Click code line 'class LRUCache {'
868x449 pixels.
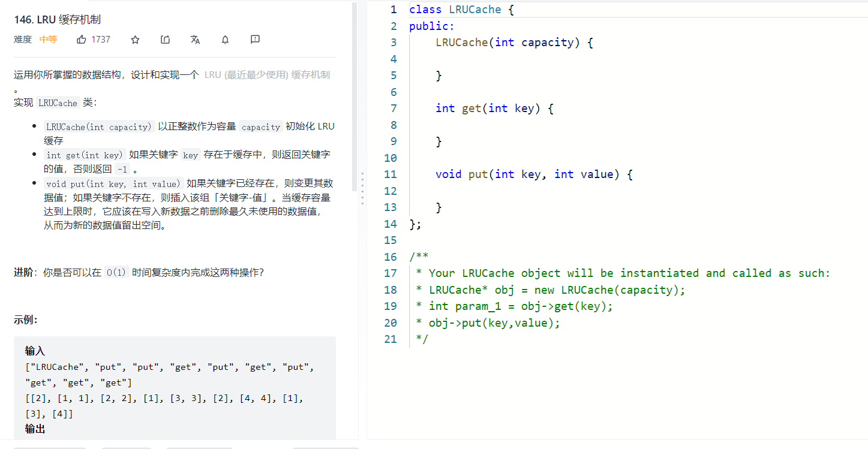(x=462, y=10)
